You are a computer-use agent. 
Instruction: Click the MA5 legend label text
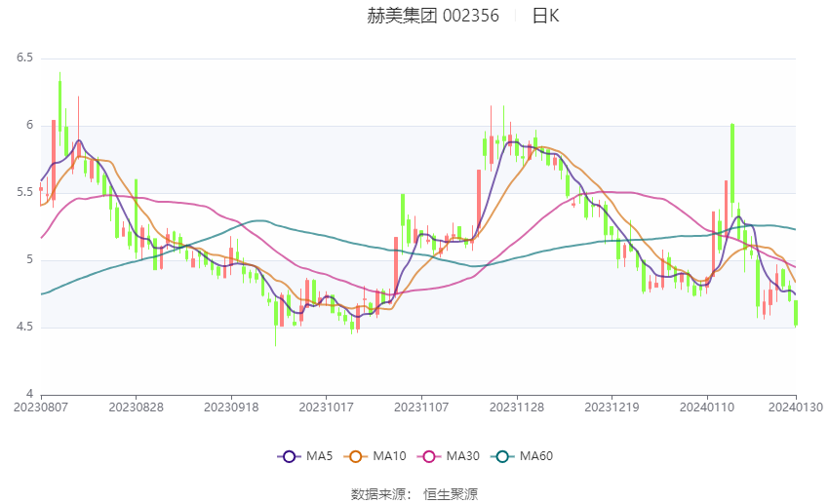click(x=319, y=456)
